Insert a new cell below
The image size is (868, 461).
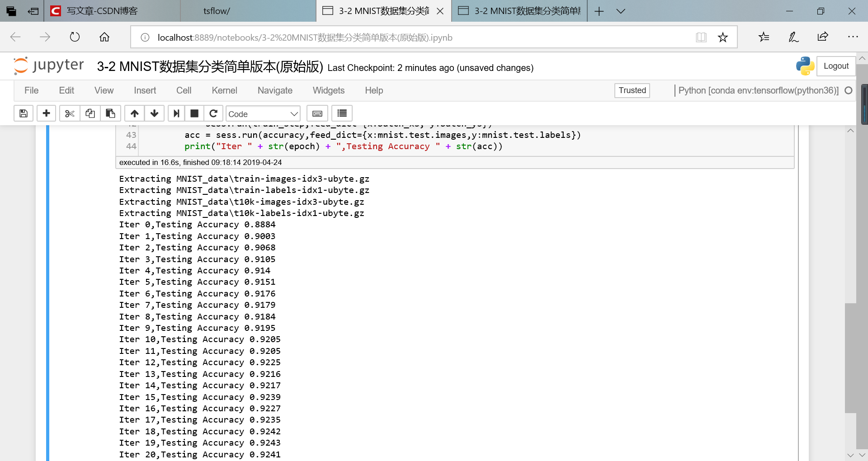point(46,113)
